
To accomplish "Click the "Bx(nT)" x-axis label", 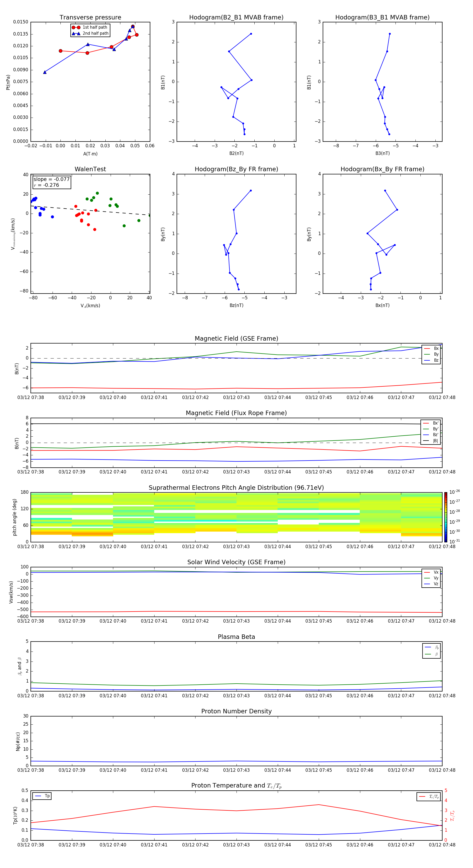I will click(382, 305).
